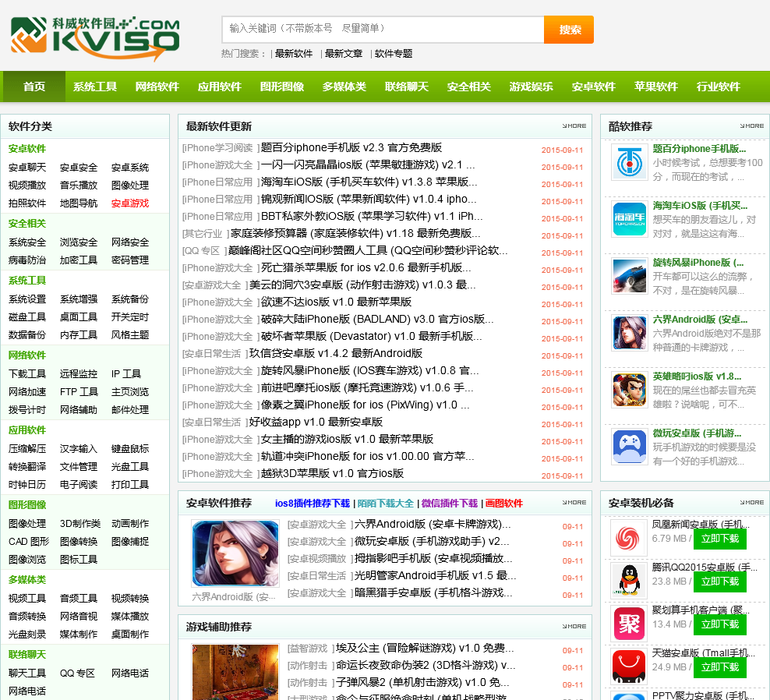
Task: Open the 陌陌下载大全 link
Action: coord(386,503)
